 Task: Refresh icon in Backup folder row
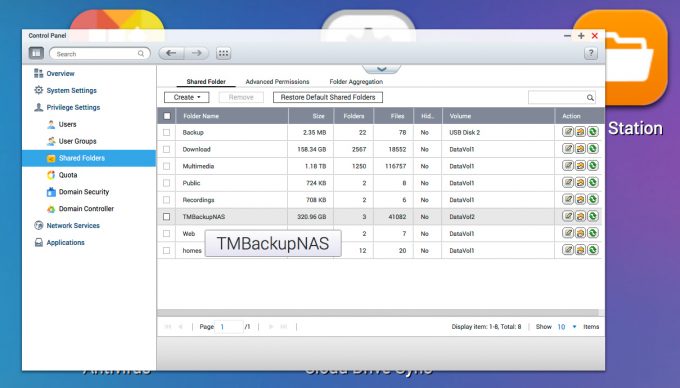pyautogui.click(x=593, y=132)
